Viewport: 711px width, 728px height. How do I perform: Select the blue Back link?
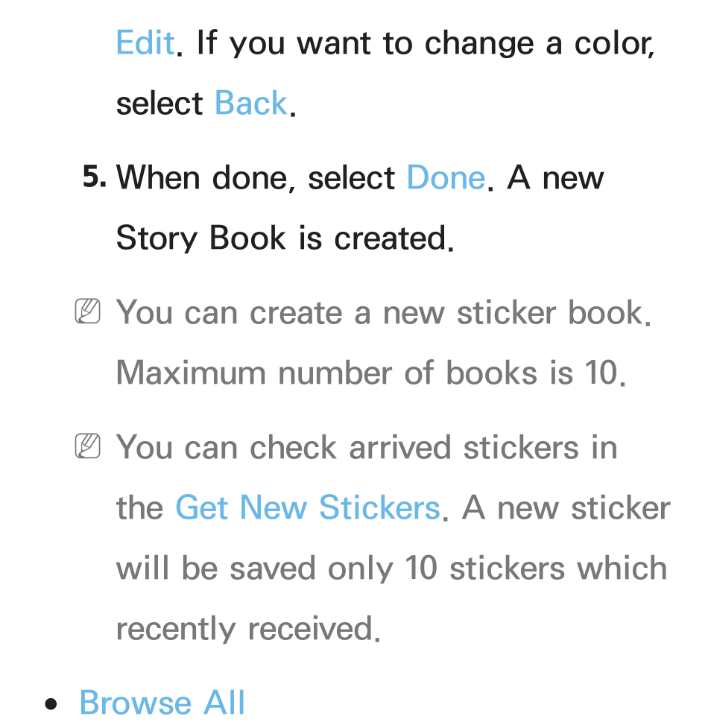point(250,103)
